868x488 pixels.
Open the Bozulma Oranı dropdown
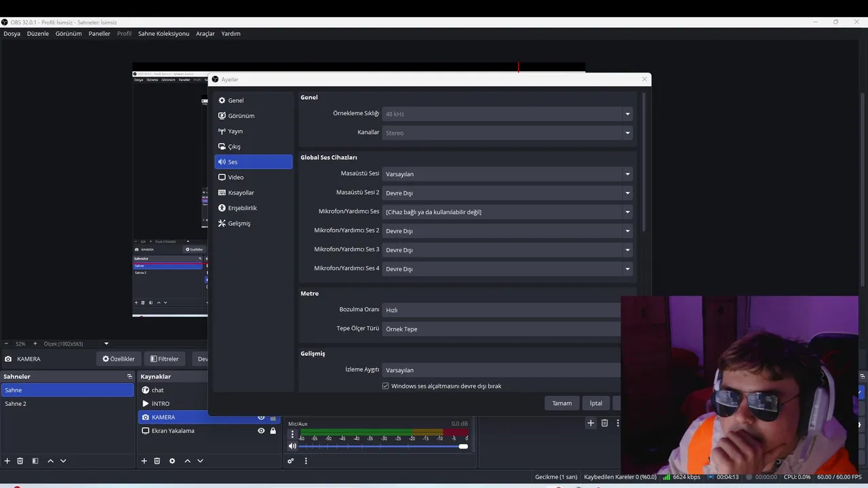501,310
